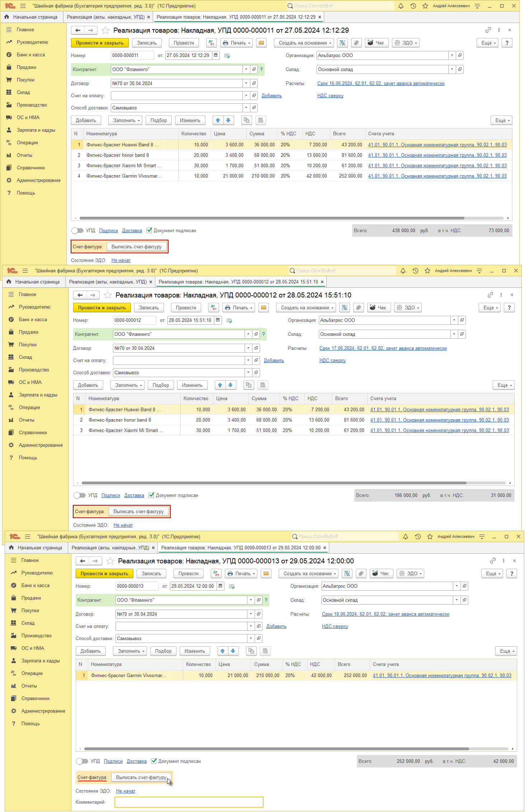Image resolution: width=525 pixels, height=812 pixels.
Task: Move row up with the arrow icon in document 0000-000011
Action: pos(218,120)
